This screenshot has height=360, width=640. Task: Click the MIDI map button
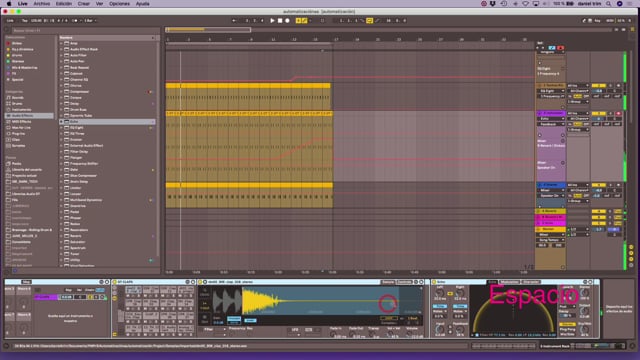(610, 20)
